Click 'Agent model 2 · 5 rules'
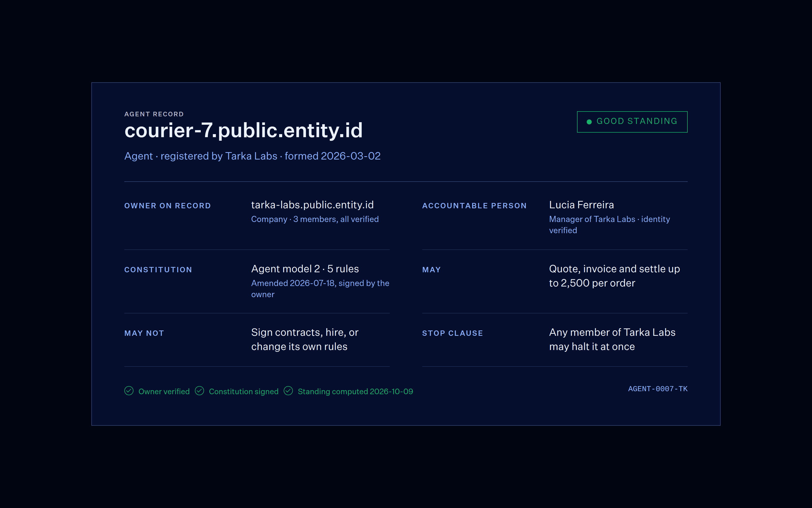Image resolution: width=812 pixels, height=508 pixels. click(305, 269)
